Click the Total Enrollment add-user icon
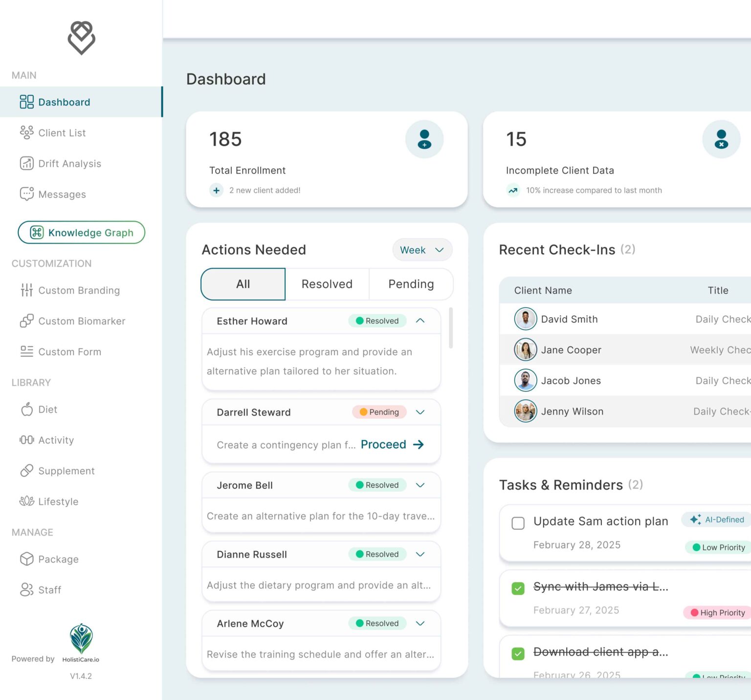 click(x=424, y=139)
